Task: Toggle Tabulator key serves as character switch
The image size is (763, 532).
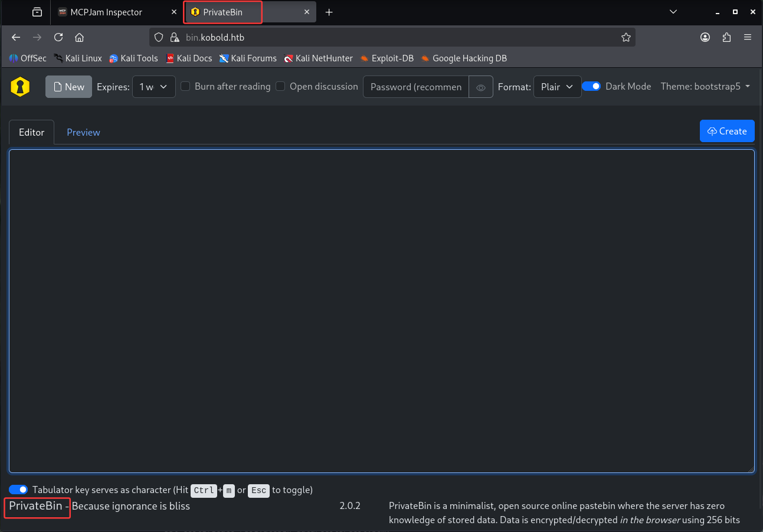Action: point(19,490)
